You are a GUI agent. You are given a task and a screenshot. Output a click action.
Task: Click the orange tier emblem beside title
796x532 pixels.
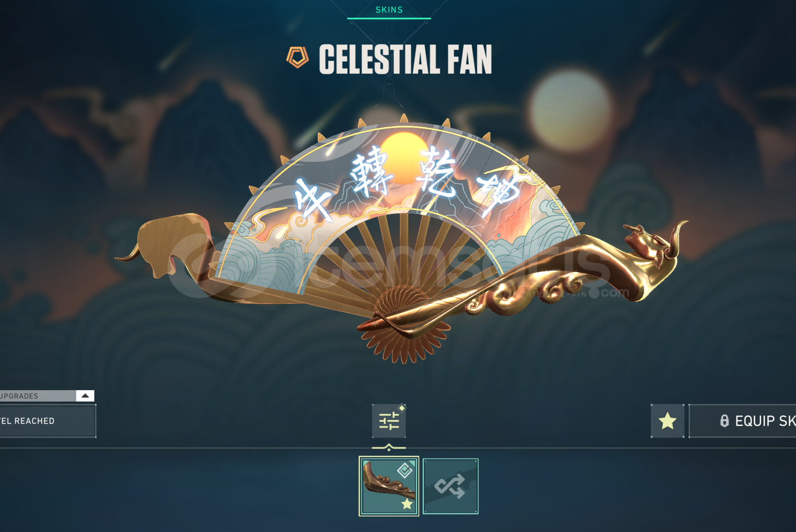point(298,57)
